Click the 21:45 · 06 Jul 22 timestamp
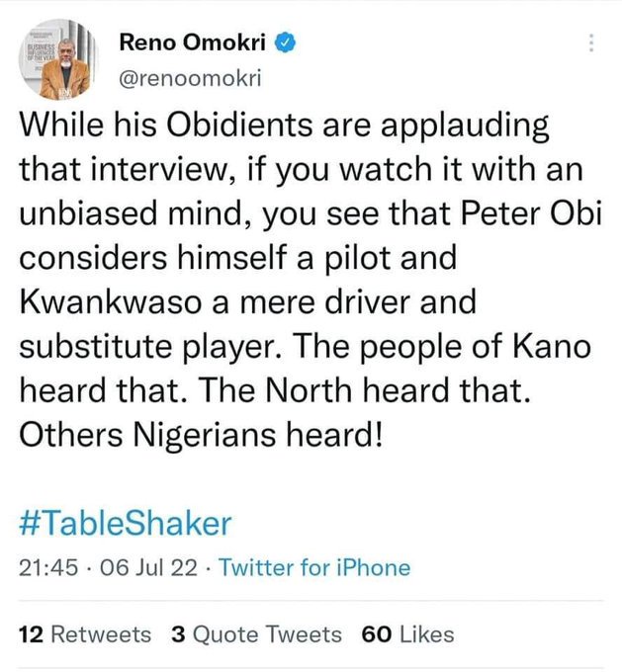The image size is (622, 672). coord(110,567)
